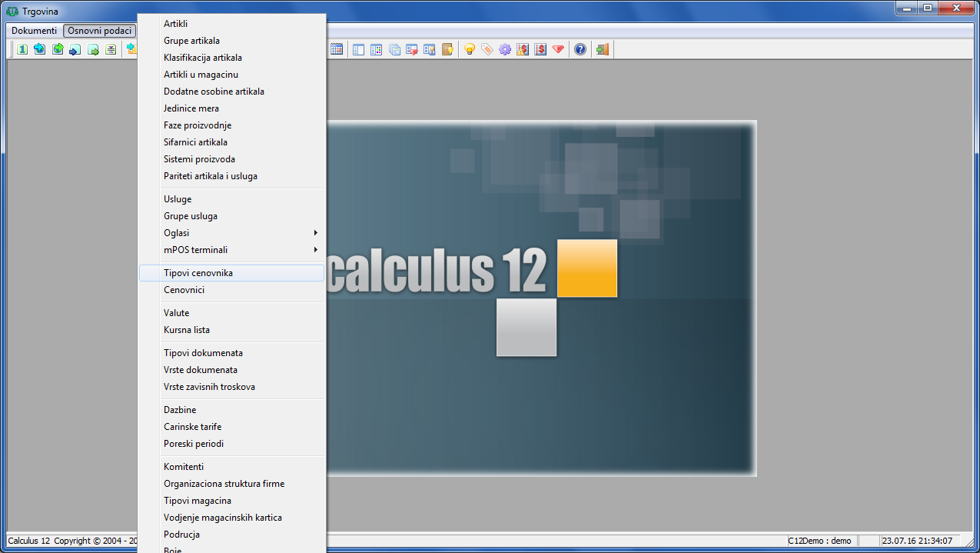Open the Dokumenti menu

click(34, 31)
